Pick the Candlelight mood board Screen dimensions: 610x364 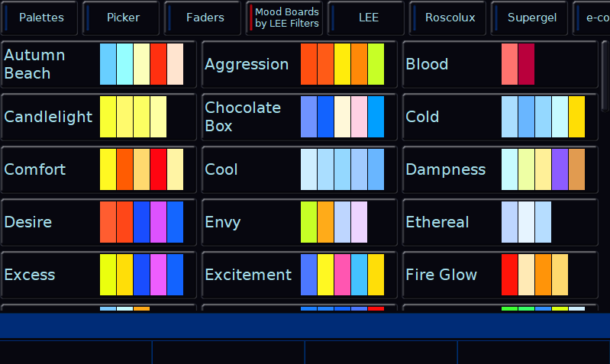98,117
